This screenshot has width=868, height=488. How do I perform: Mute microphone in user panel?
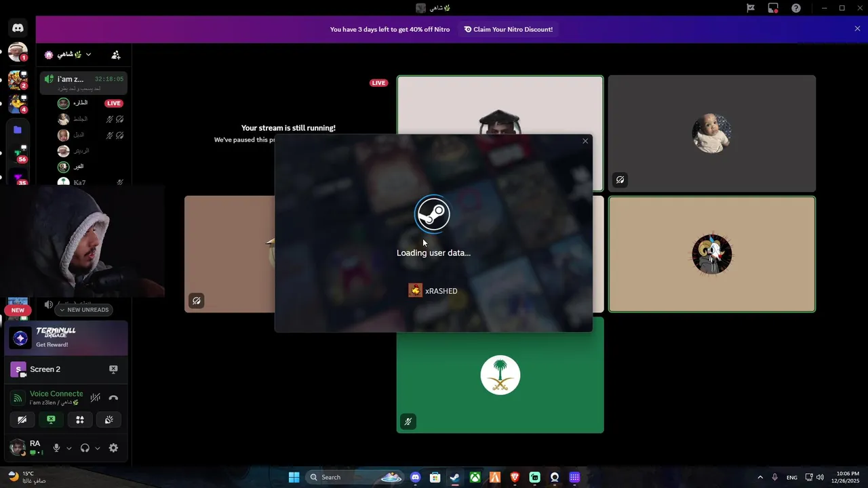coord(57,448)
